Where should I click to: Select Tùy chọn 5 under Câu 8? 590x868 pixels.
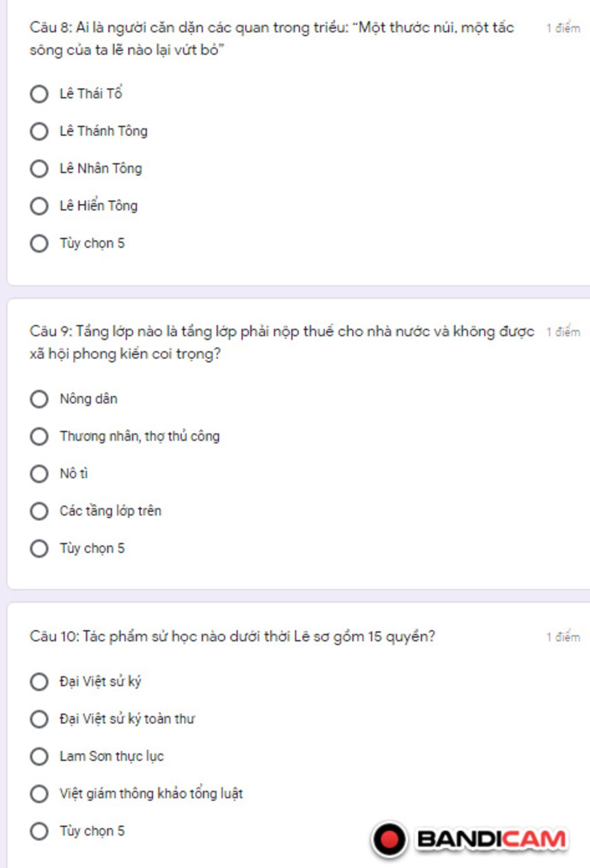pyautogui.click(x=39, y=243)
